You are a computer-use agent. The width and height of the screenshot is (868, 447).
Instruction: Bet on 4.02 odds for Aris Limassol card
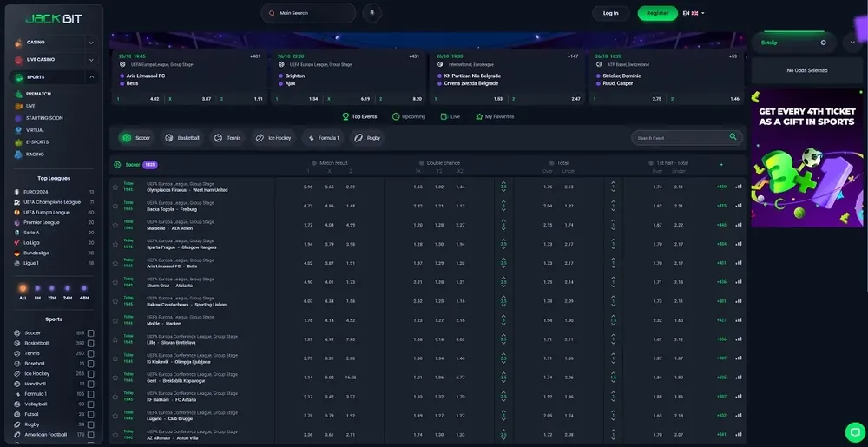click(x=138, y=99)
